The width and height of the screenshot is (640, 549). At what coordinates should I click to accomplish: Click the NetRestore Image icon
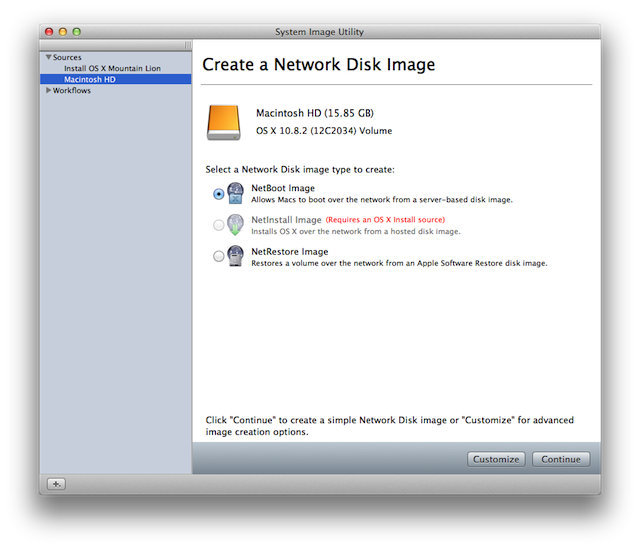[236, 257]
